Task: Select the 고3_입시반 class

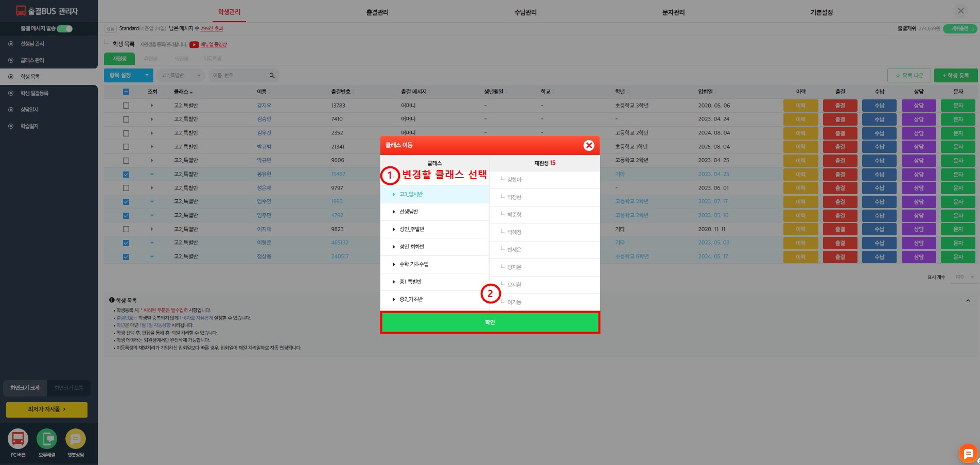Action: 411,194
